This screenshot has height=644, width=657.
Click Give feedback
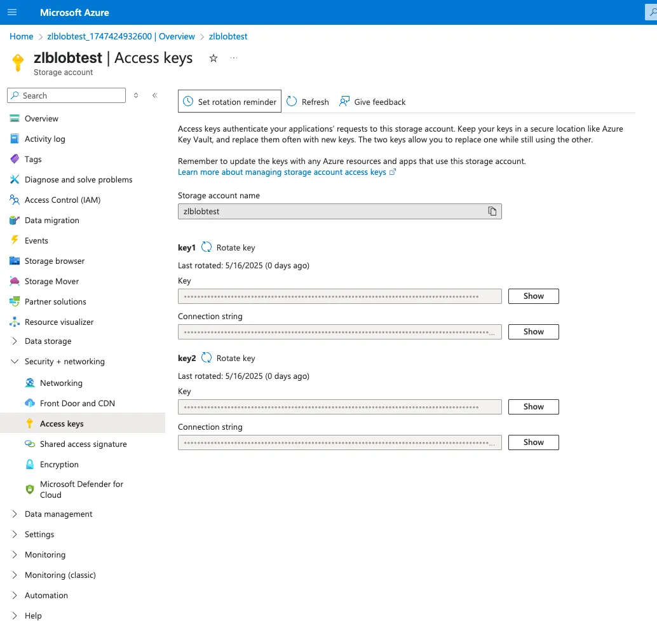373,102
